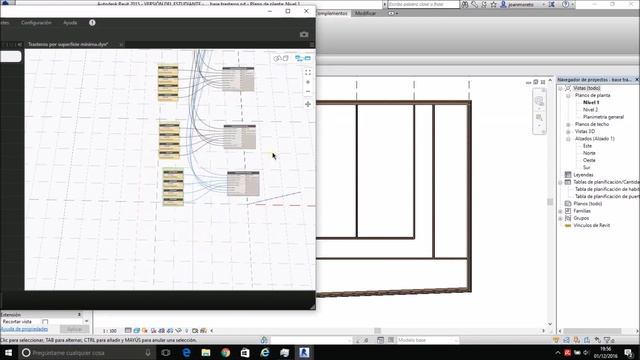Click Revit view control detail level icon
Image resolution: width=640 pixels, height=360 pixels.
click(128, 331)
